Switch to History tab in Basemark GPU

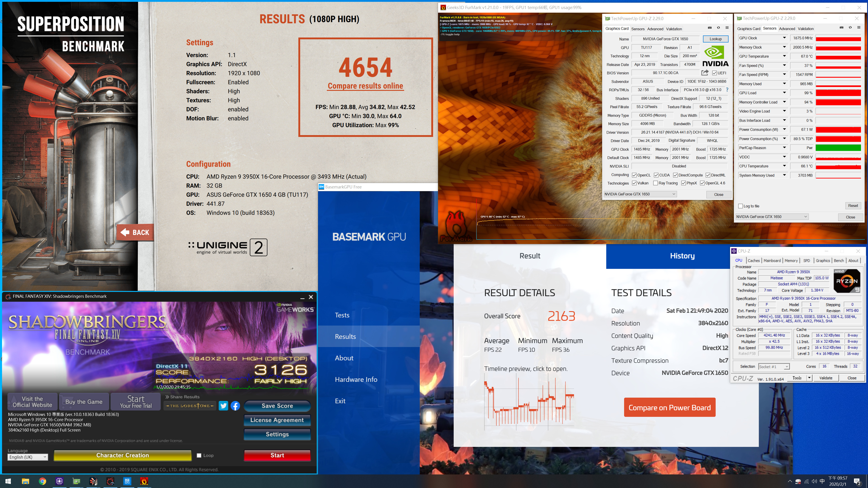click(x=682, y=256)
